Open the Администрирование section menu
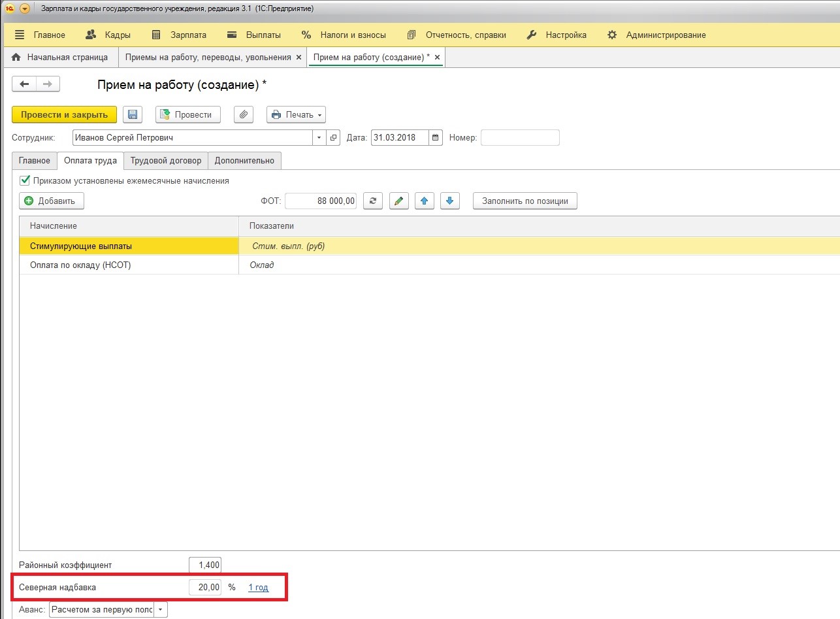Viewport: 840px width, 619px height. 656,35
